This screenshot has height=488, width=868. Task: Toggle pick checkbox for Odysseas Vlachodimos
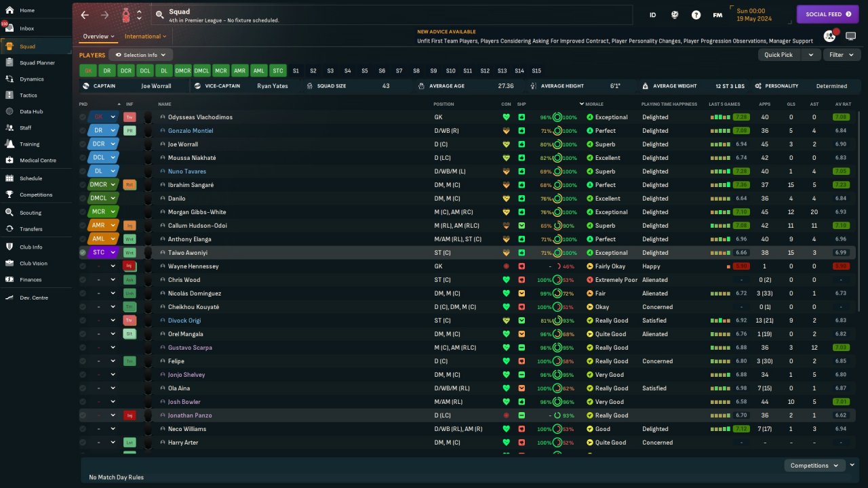coord(83,117)
